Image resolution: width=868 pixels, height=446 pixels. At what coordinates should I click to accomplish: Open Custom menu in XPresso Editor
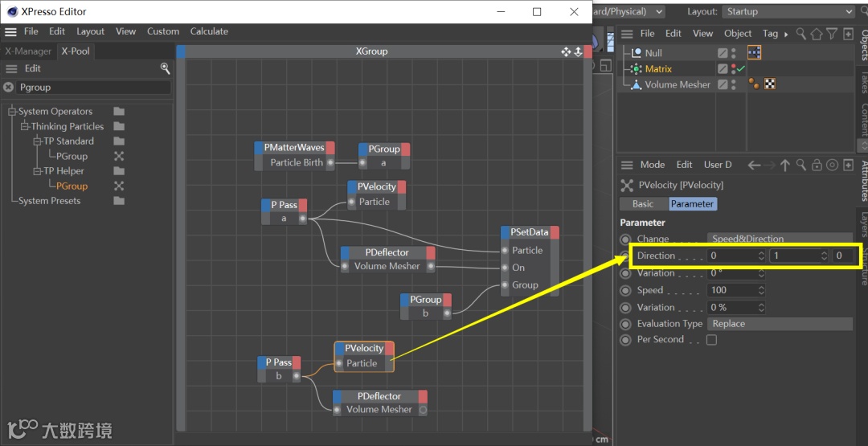click(162, 31)
